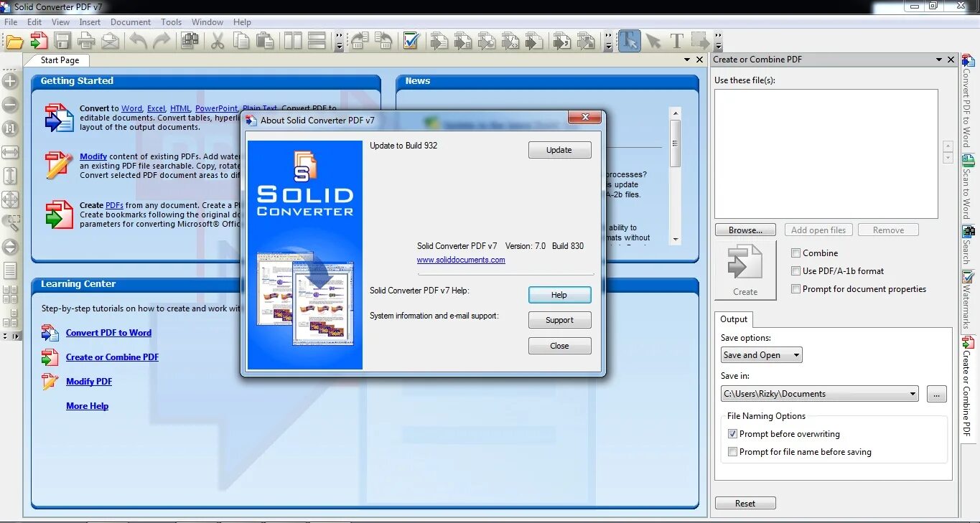Open a file with the folder icon
980x523 pixels.
(14, 41)
